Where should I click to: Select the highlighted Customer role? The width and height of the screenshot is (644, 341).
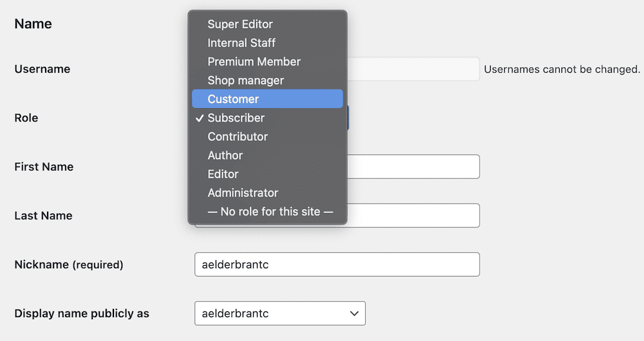pos(267,99)
